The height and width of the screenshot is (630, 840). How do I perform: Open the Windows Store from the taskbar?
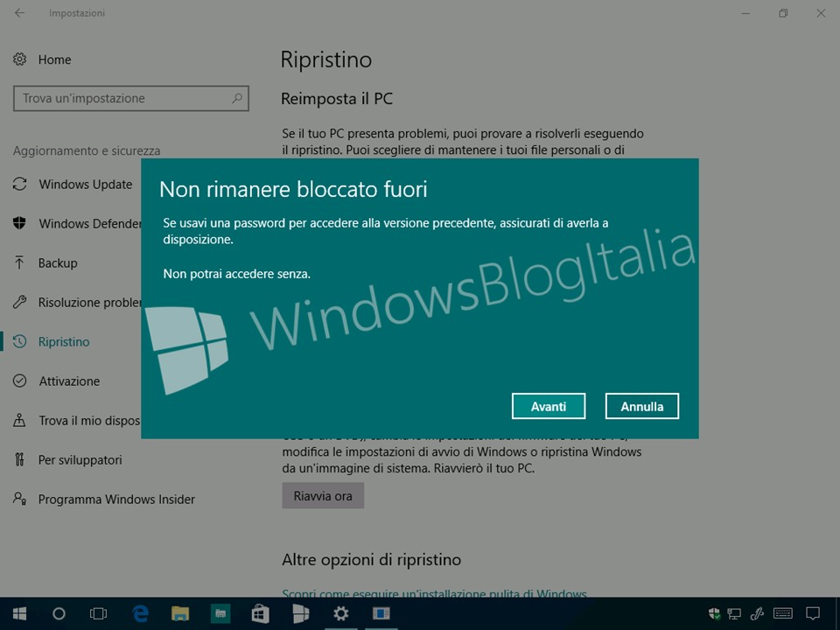(261, 613)
